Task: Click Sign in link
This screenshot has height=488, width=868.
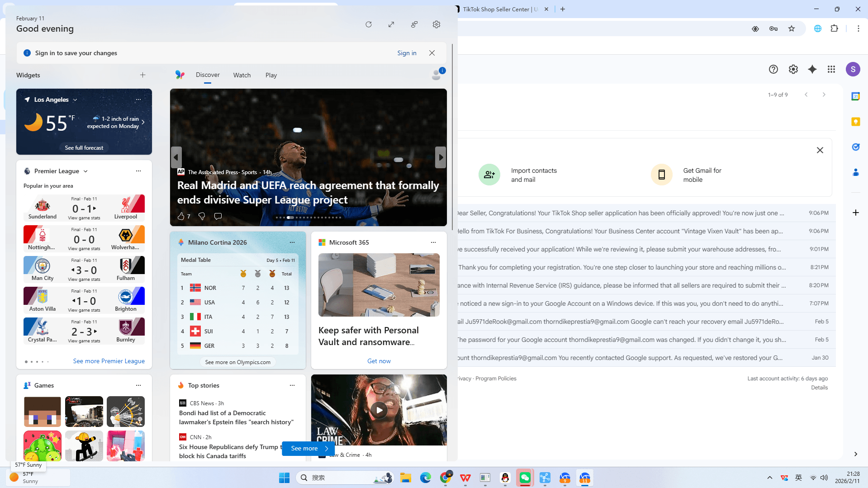Action: click(407, 53)
